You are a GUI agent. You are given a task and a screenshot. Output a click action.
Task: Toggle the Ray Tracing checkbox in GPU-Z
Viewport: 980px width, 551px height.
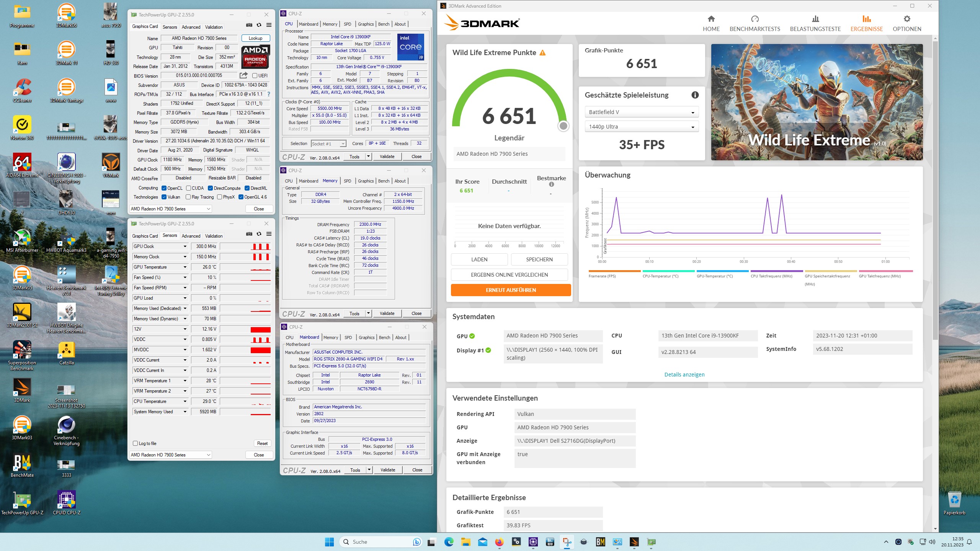coord(188,197)
